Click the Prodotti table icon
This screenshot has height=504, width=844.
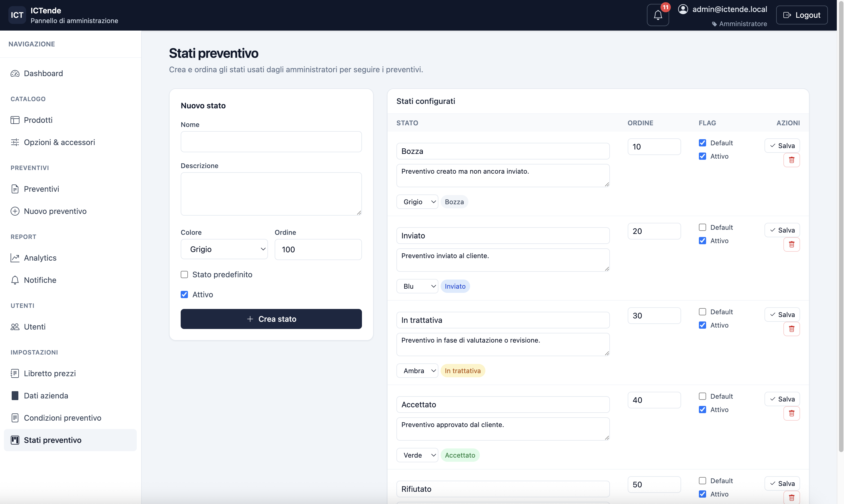point(15,120)
